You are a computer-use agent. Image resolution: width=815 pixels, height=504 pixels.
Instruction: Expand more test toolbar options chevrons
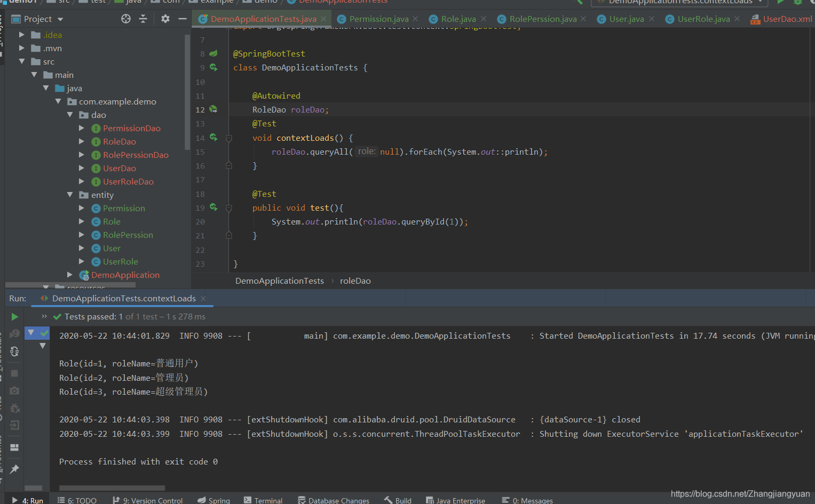(x=44, y=316)
